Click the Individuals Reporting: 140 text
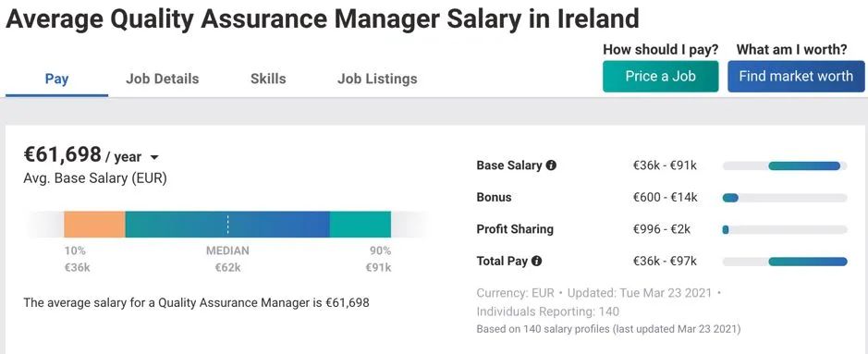The width and height of the screenshot is (868, 354). point(547,311)
